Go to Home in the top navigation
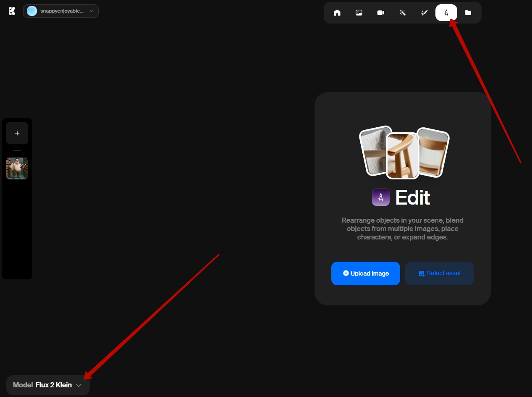This screenshot has height=397, width=532. (x=337, y=13)
